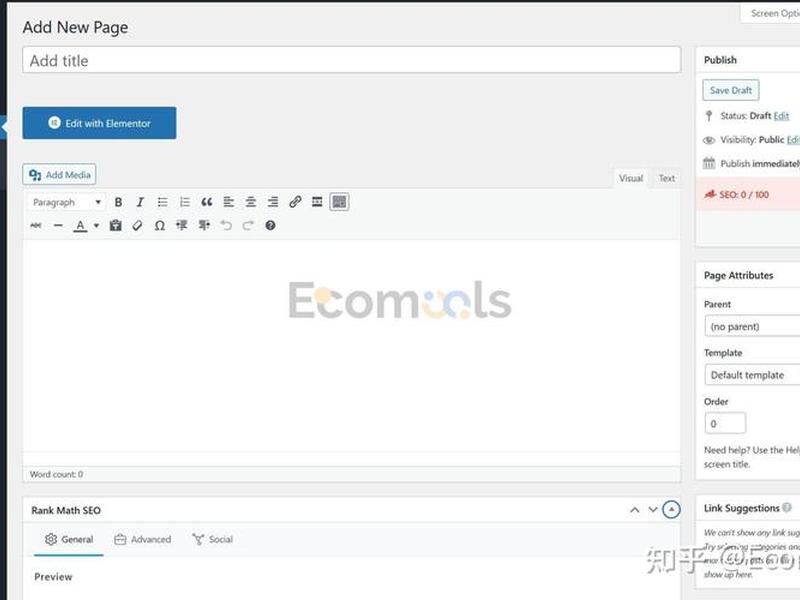Viewport: 800px width, 600px height.
Task: Clear formatting with eraser icon
Action: click(x=137, y=226)
